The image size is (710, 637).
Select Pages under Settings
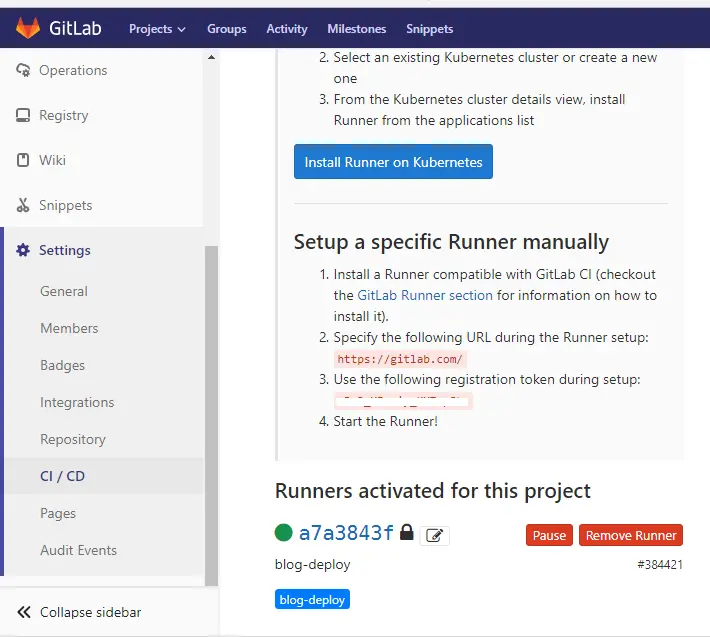pos(58,513)
